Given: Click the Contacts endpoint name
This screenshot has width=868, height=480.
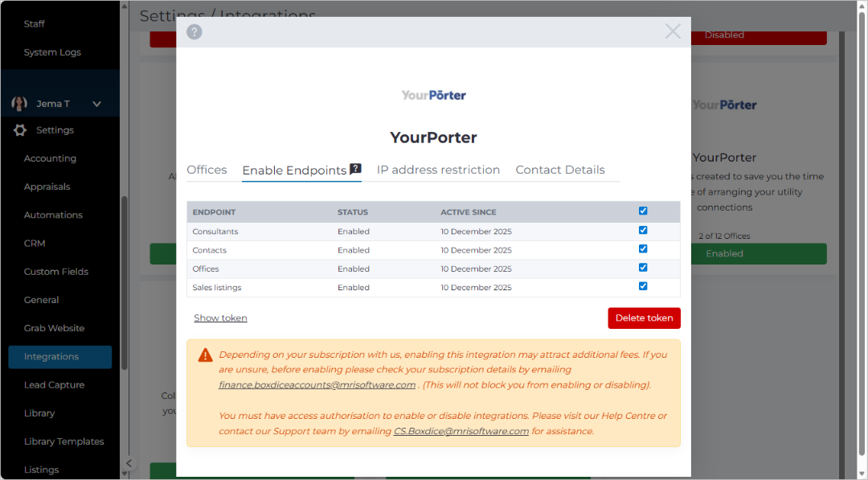Looking at the screenshot, I should pos(209,250).
